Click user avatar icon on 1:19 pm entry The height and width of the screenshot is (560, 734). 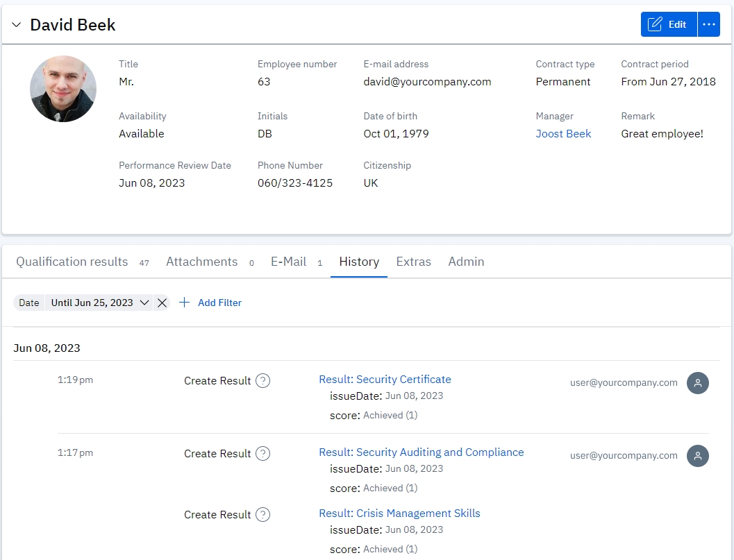point(697,383)
